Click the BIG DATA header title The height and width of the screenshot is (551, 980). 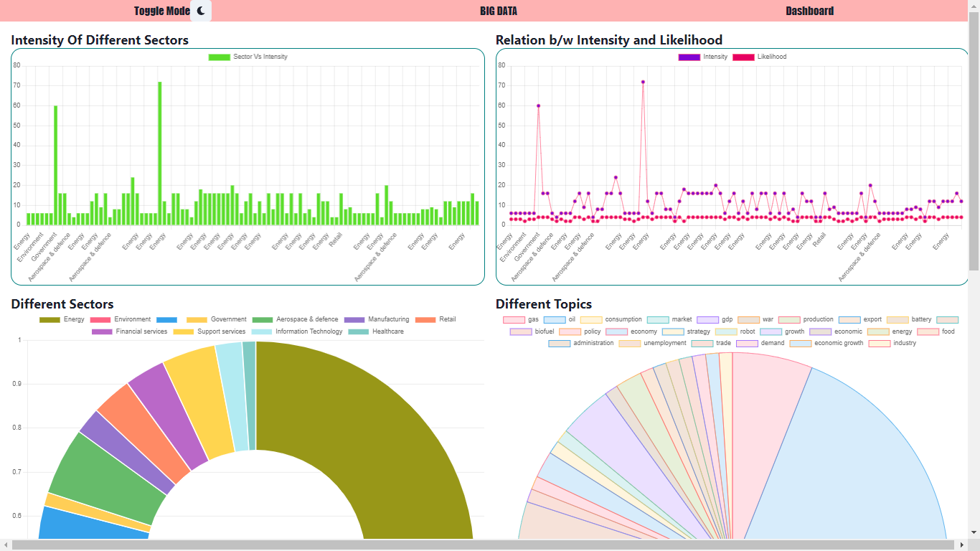click(x=499, y=11)
